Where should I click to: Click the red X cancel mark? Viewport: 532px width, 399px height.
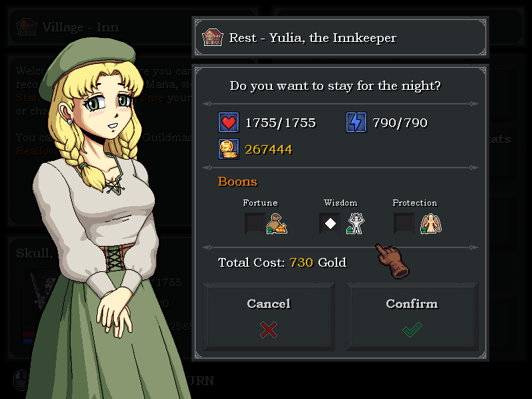tap(269, 330)
